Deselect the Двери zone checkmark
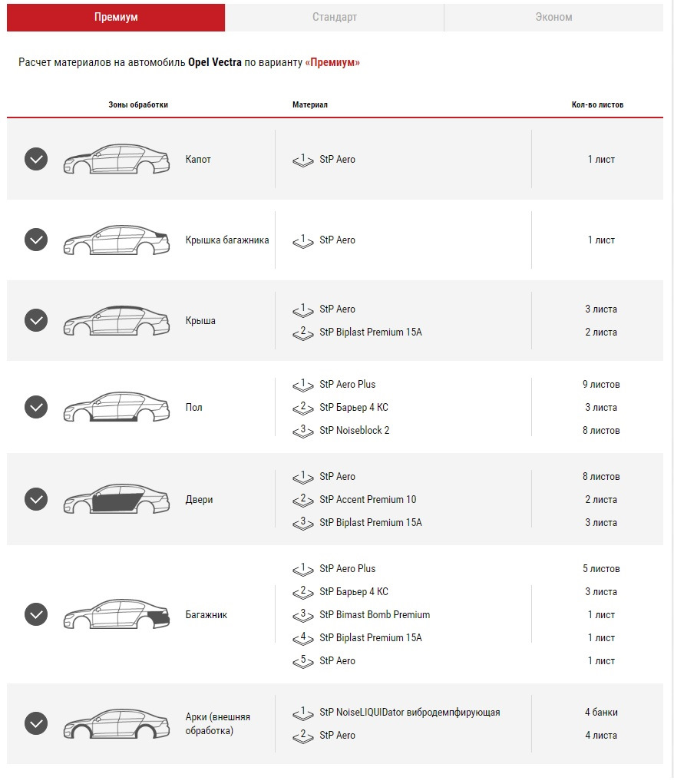The image size is (674, 784). tap(36, 499)
